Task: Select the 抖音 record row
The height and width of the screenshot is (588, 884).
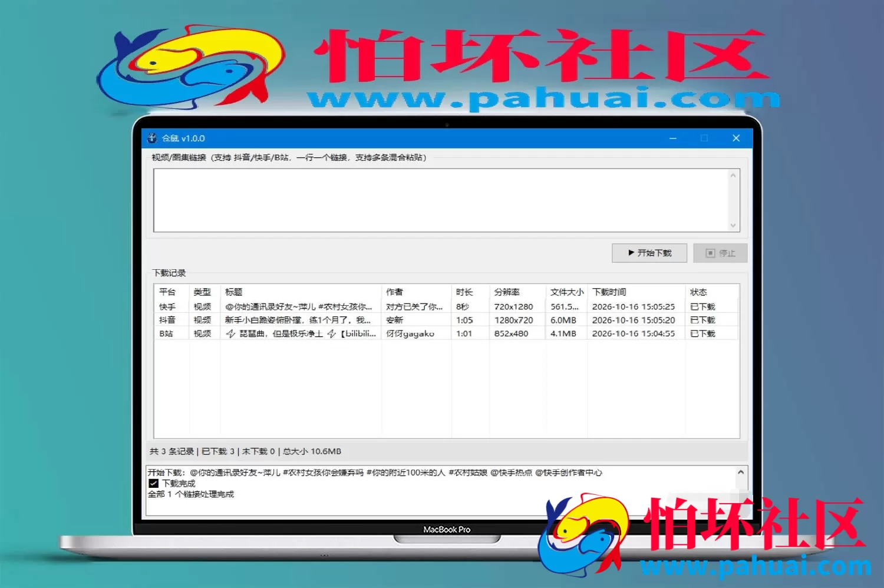Action: coord(447,320)
